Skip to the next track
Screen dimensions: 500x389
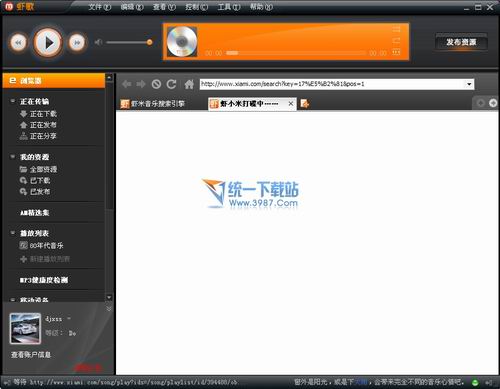(77, 42)
